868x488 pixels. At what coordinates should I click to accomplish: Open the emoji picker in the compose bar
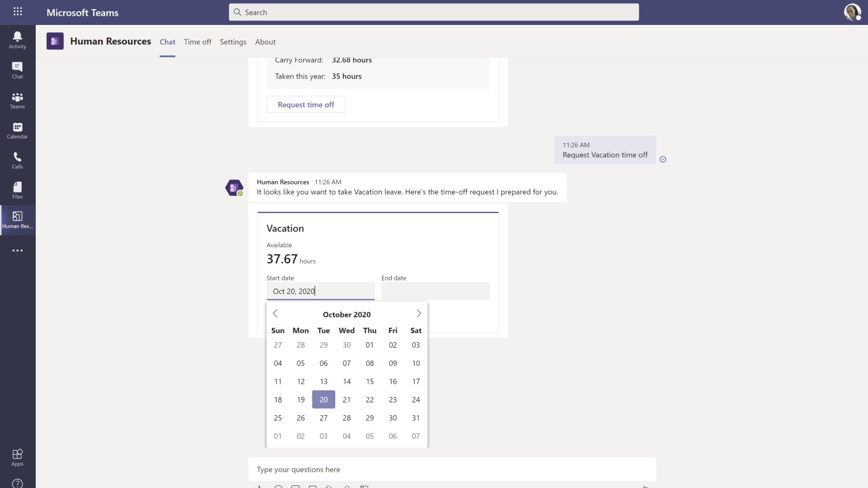[x=278, y=486]
